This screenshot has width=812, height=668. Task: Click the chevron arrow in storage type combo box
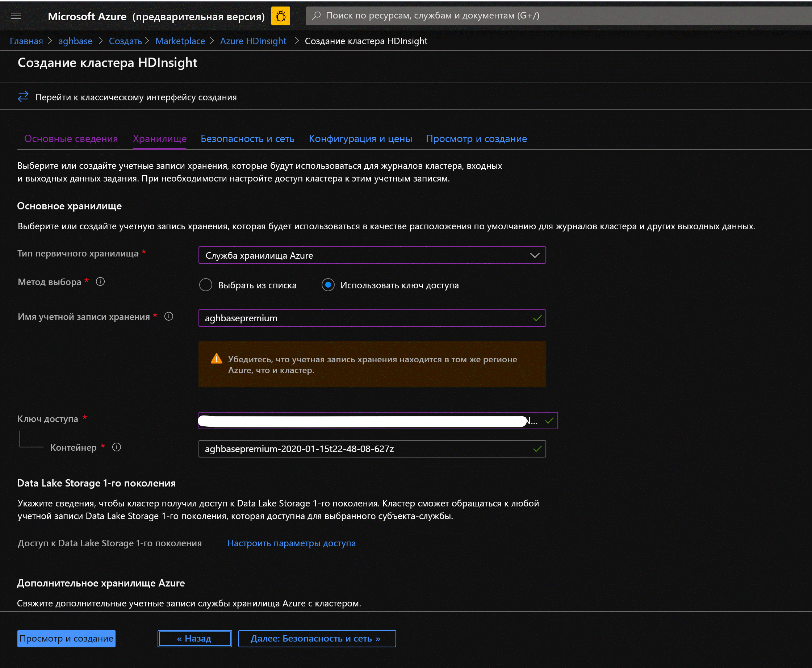pos(535,255)
